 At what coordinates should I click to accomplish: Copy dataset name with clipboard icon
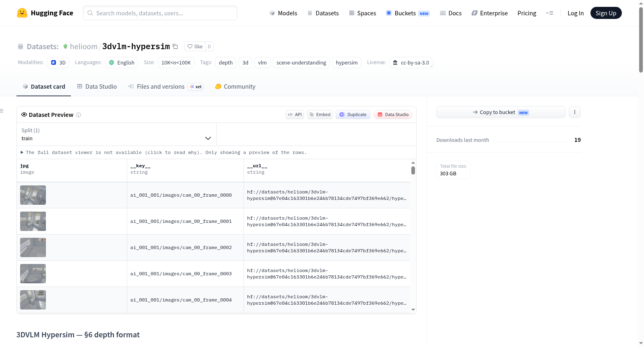(x=175, y=46)
